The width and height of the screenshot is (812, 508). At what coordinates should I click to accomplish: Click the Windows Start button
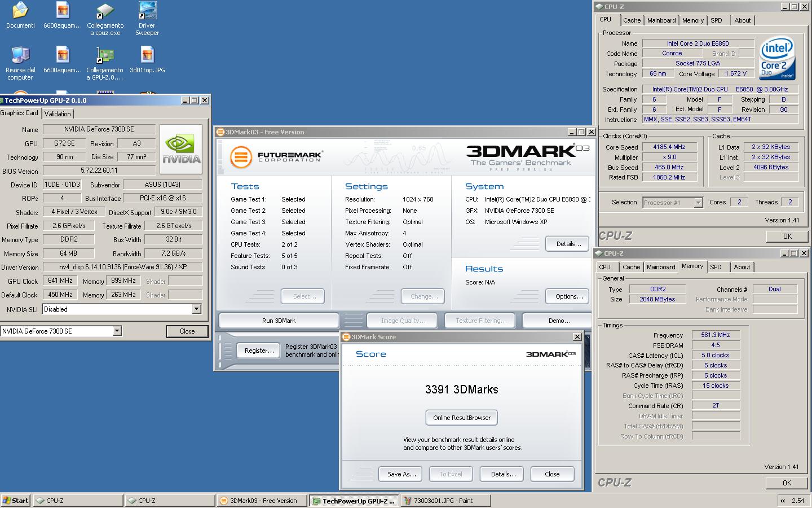coord(16,501)
